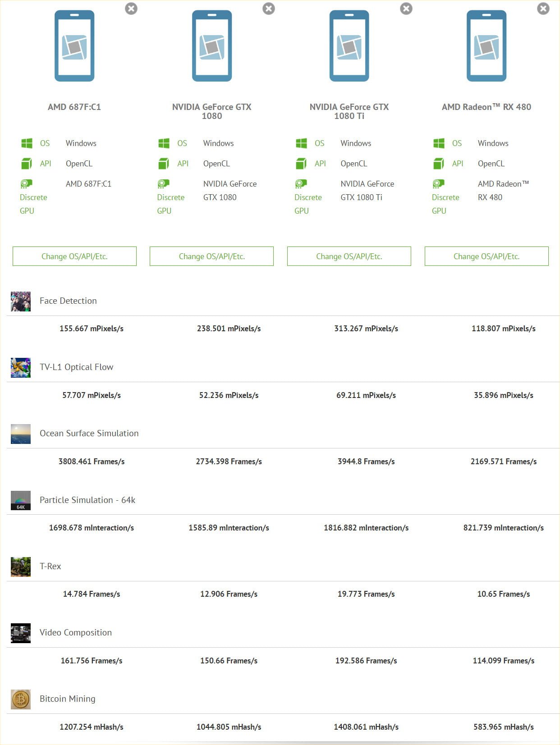The width and height of the screenshot is (560, 745).
Task: Click the Face Detection benchmark icon
Action: point(21,302)
